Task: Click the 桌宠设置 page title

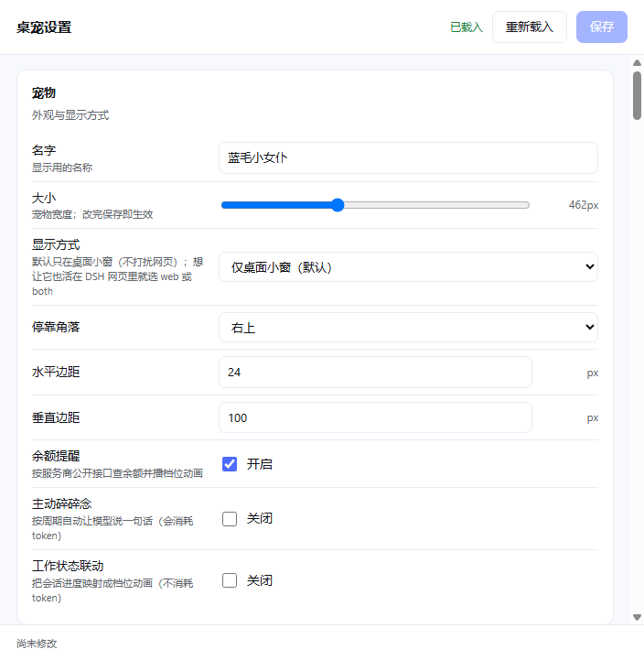Action: click(x=44, y=27)
